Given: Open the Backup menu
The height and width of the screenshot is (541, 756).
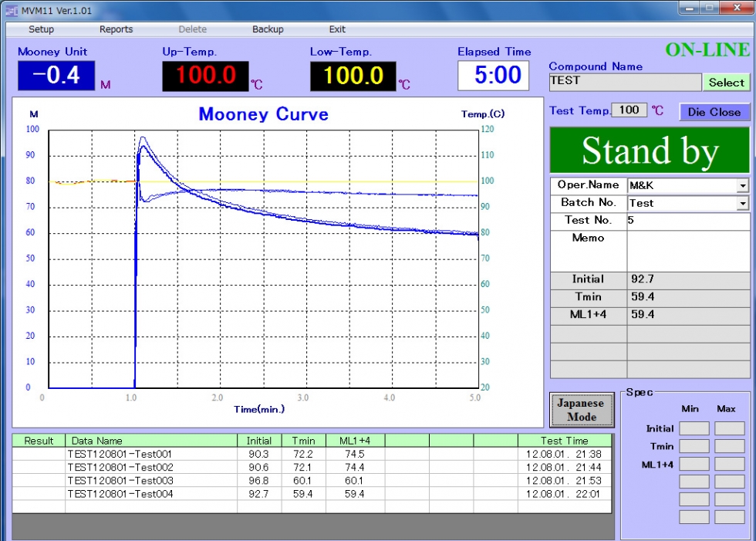Looking at the screenshot, I should coord(268,29).
